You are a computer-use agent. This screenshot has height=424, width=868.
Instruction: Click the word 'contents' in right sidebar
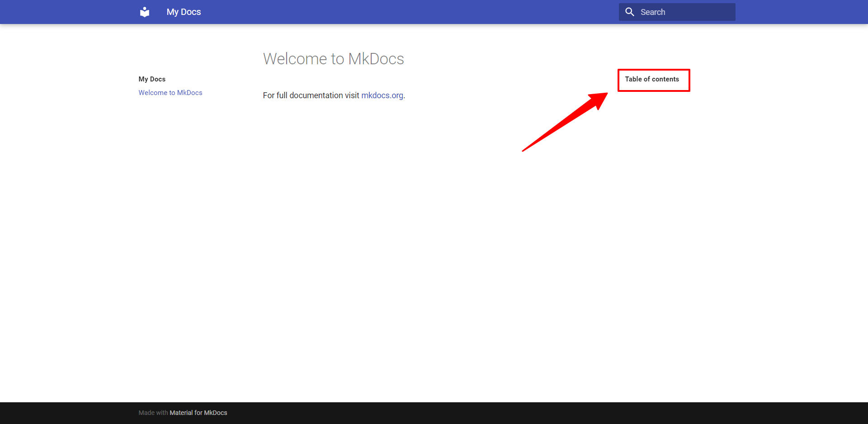pos(665,79)
